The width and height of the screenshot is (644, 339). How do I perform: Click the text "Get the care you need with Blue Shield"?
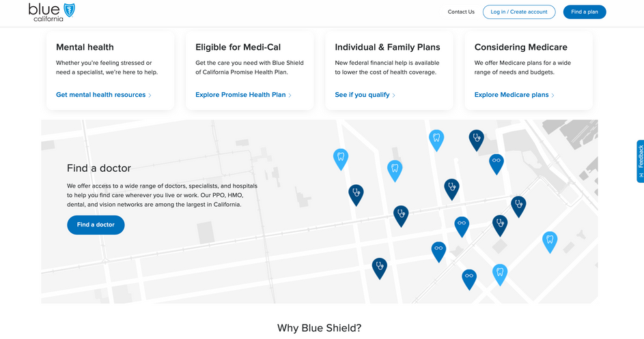(249, 63)
